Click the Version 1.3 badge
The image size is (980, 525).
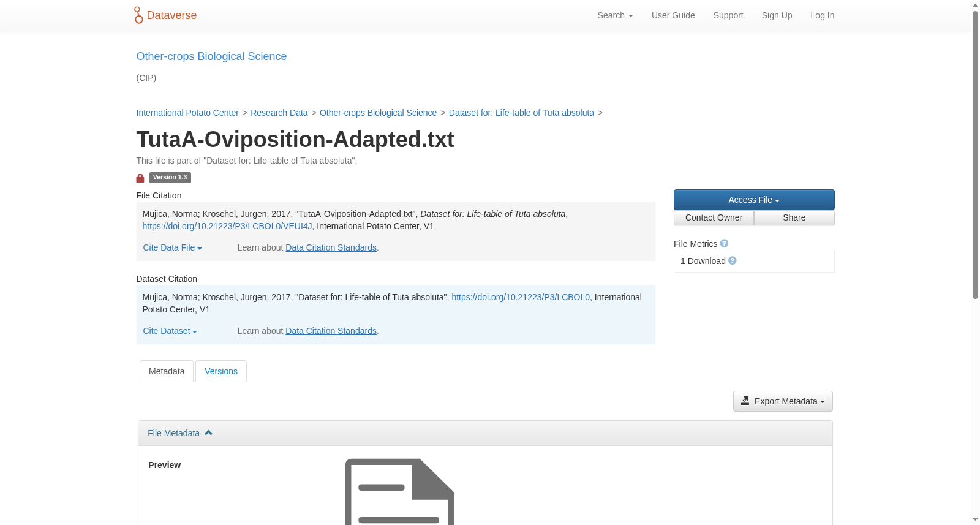170,178
